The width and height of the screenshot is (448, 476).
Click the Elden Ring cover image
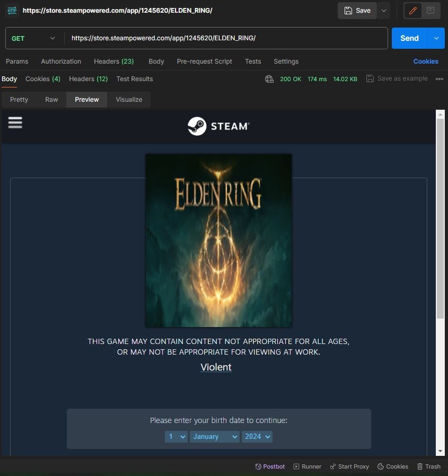218,241
